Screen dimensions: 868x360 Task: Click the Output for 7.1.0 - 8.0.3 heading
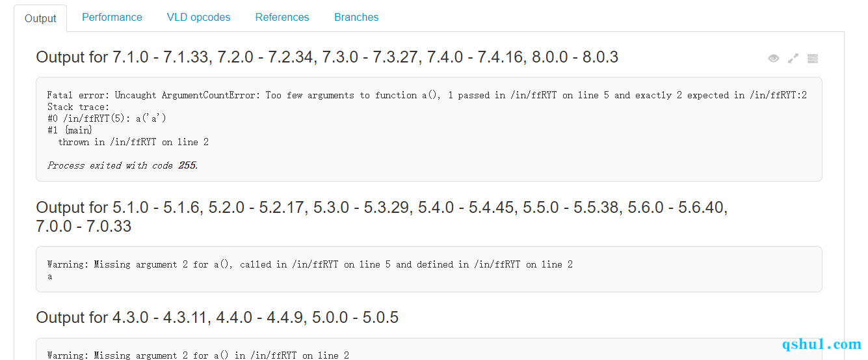point(327,57)
